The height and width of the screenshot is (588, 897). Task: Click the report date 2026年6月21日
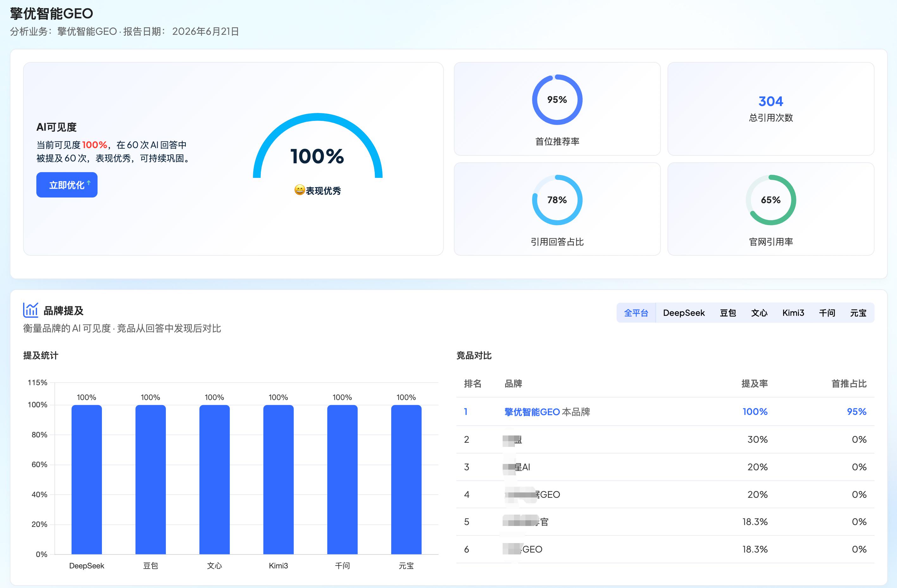205,31
